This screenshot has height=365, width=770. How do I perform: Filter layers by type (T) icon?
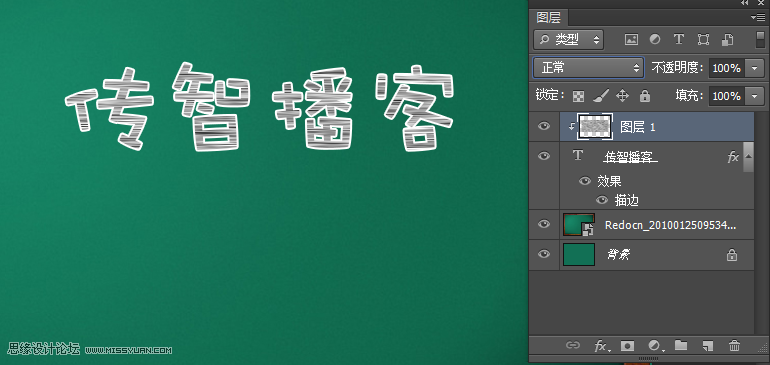click(x=679, y=40)
